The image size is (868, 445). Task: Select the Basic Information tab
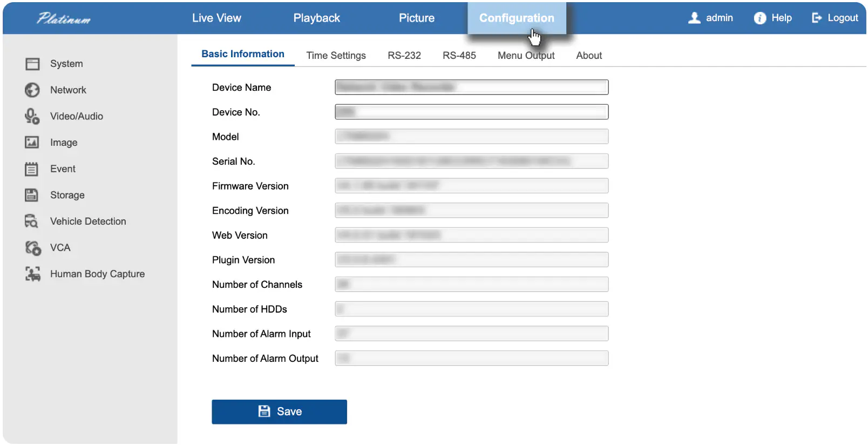[243, 54]
